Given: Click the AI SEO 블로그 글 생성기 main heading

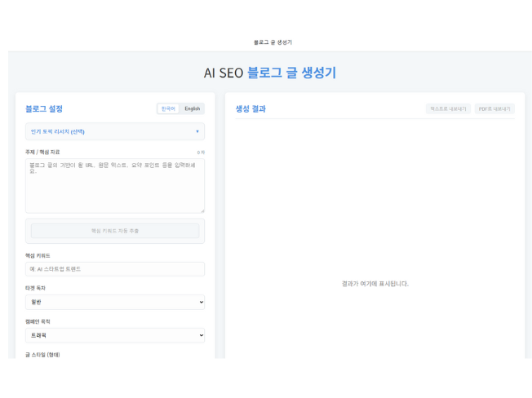Looking at the screenshot, I should coord(269,73).
